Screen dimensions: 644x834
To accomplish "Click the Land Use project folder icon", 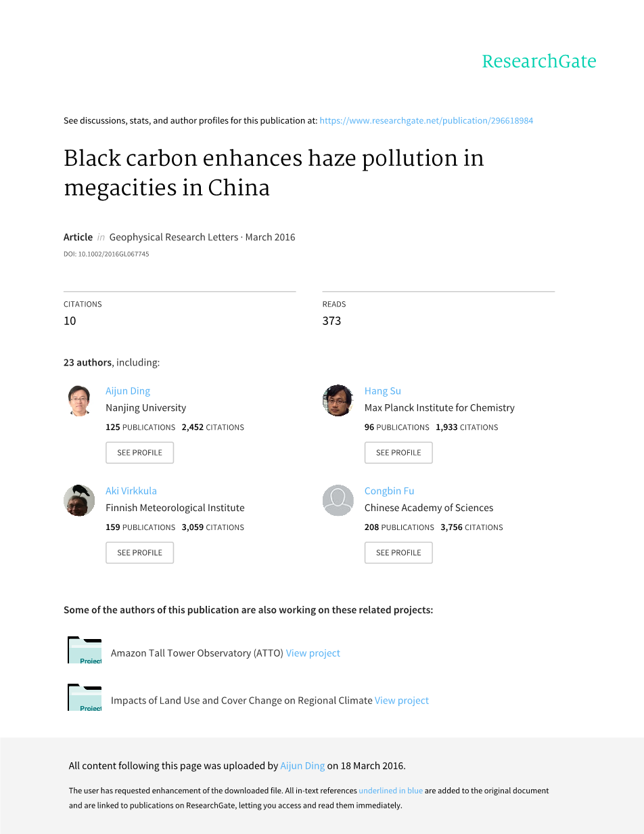I will point(85,698).
